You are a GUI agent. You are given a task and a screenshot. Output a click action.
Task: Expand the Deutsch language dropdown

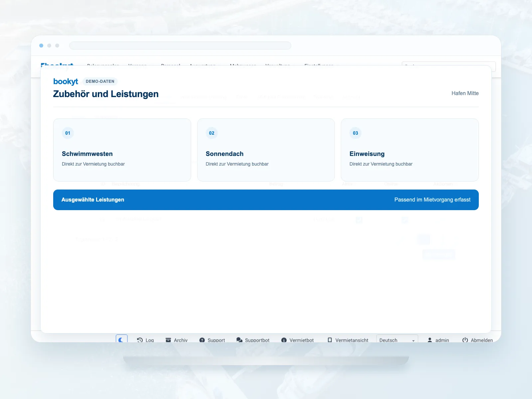pos(397,339)
